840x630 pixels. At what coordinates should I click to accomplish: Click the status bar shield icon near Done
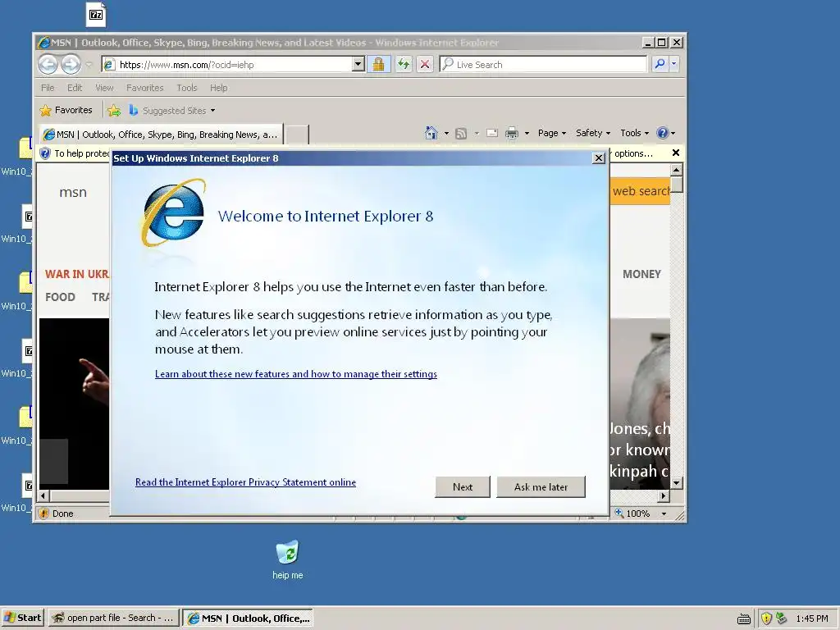point(43,514)
